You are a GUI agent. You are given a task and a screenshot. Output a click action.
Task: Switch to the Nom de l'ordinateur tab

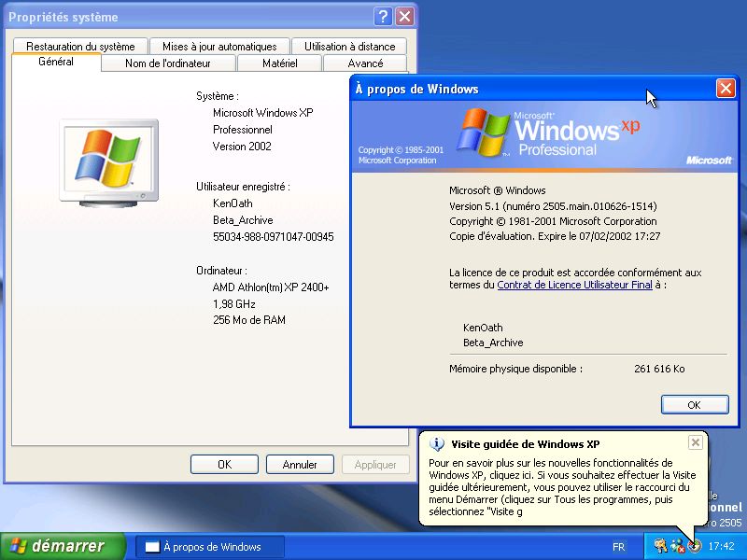click(x=168, y=63)
